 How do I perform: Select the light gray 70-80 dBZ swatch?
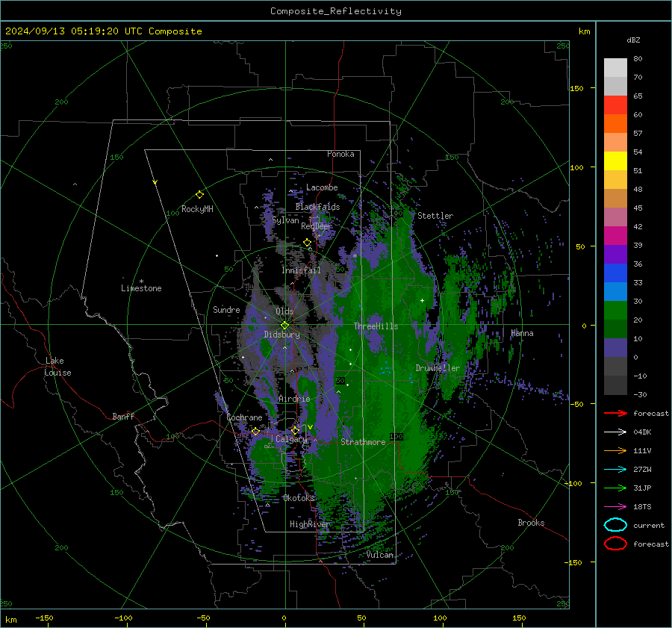[615, 68]
